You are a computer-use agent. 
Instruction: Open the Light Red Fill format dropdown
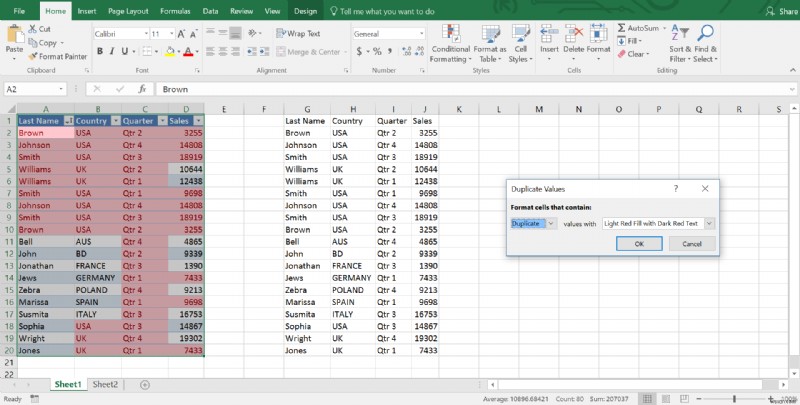click(x=709, y=223)
